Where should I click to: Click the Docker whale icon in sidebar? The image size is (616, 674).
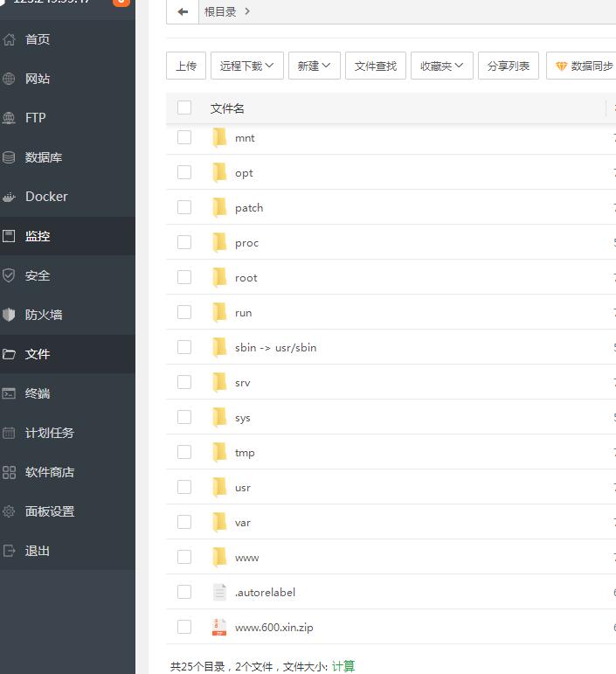click(10, 197)
